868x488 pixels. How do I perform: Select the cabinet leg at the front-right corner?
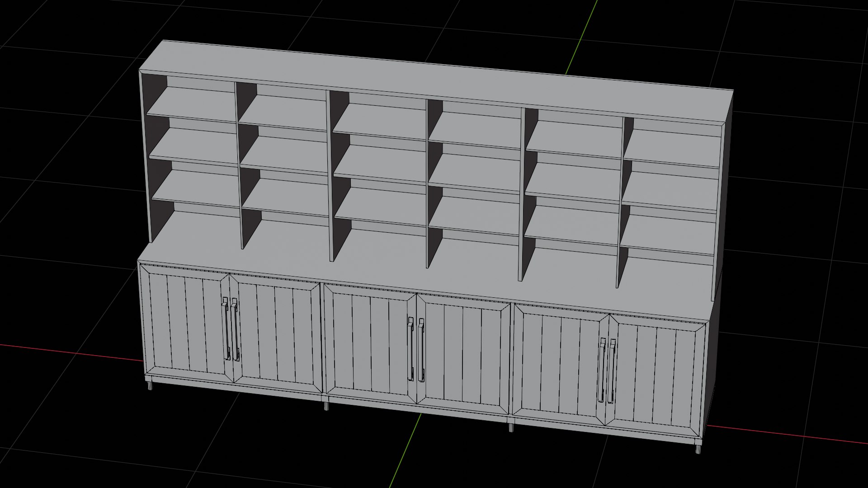click(698, 449)
